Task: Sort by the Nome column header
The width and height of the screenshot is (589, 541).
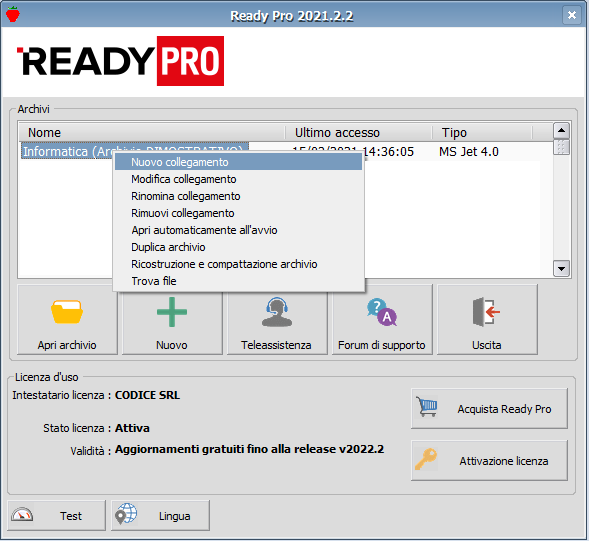Action: click(x=152, y=133)
